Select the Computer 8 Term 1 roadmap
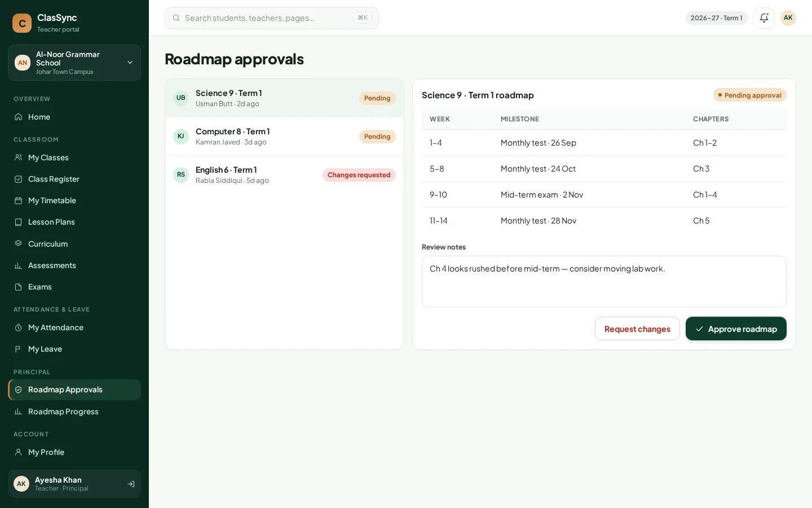 (x=284, y=137)
